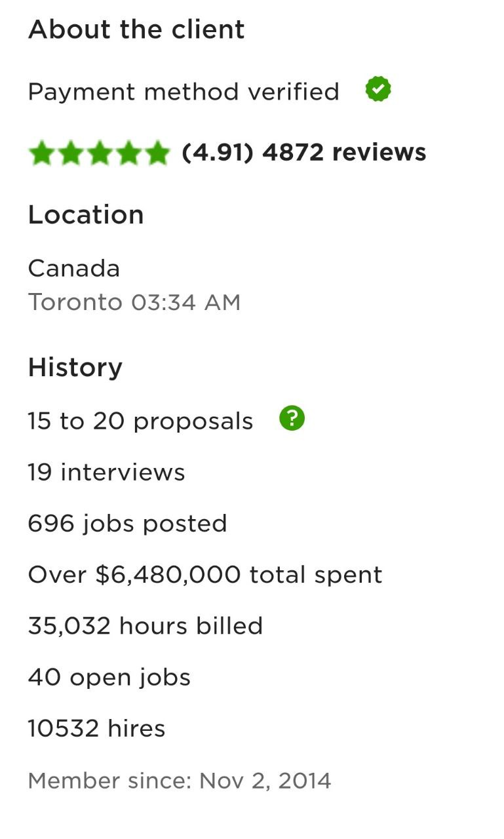The width and height of the screenshot is (504, 839).
Task: Click the first green rating star
Action: (41, 153)
